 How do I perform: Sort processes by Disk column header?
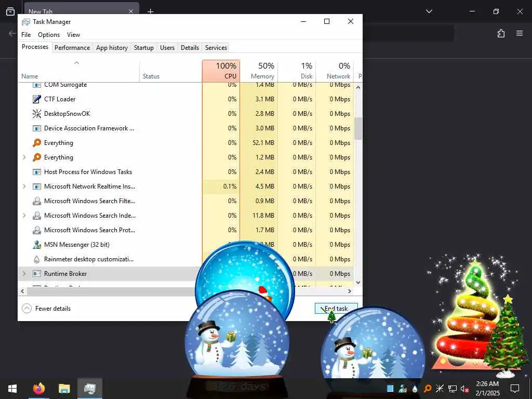(x=297, y=71)
